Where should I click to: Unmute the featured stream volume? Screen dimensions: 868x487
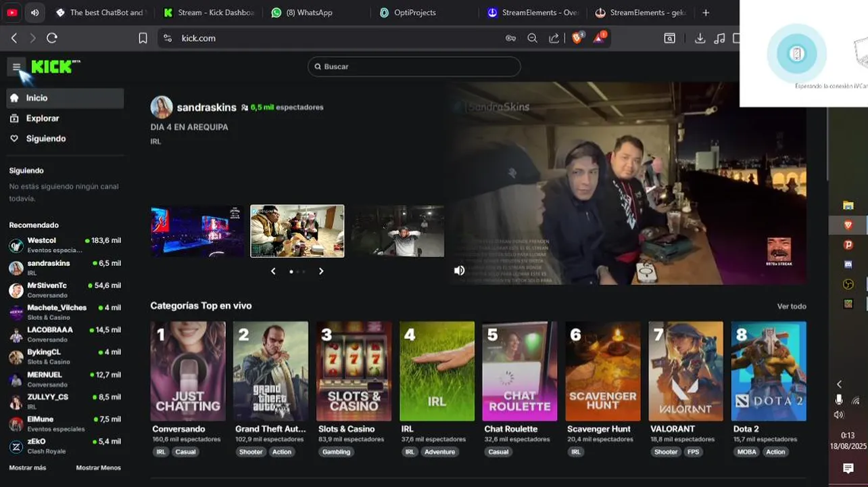(x=459, y=271)
